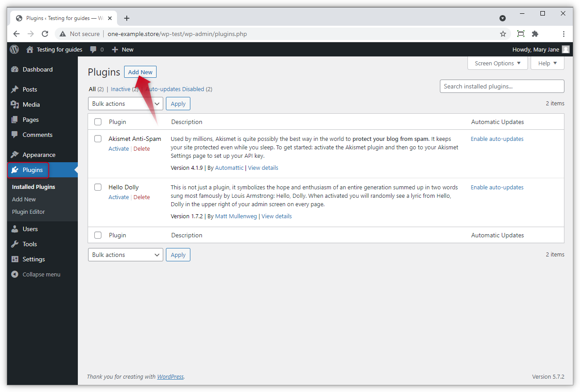Open the Bulk actions dropdown
The height and width of the screenshot is (392, 580).
click(x=125, y=103)
